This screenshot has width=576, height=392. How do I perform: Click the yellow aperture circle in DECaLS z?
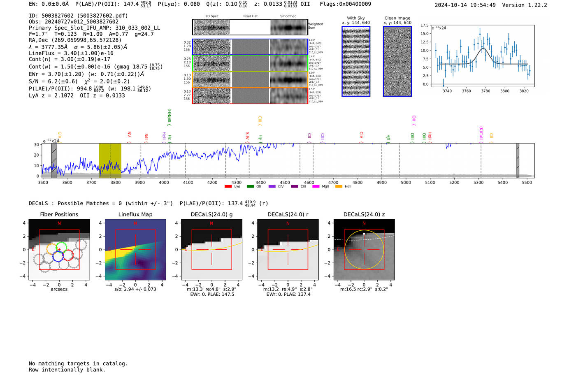point(364,250)
